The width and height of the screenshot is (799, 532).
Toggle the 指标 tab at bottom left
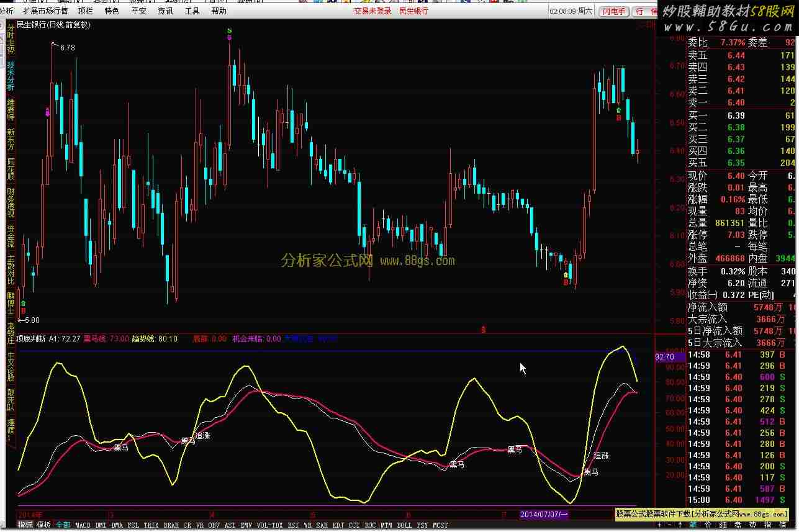coord(25,525)
